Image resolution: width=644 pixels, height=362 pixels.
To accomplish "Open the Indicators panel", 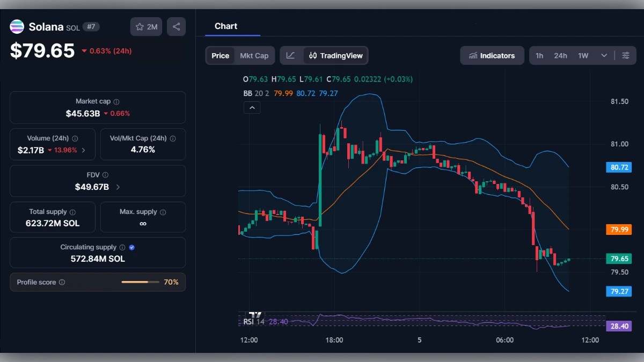I will (492, 55).
